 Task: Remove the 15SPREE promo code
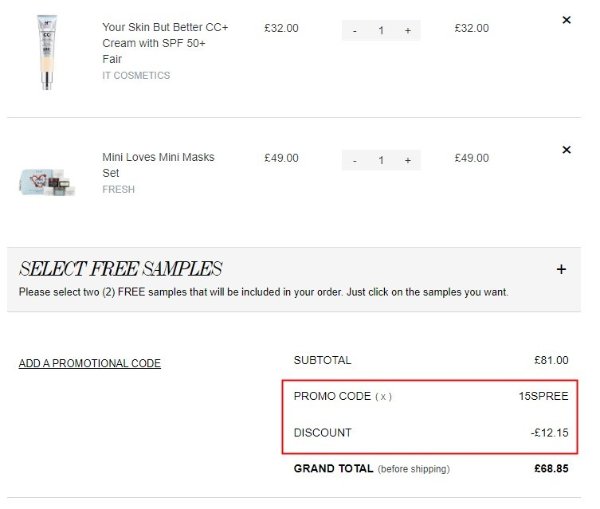click(383, 396)
